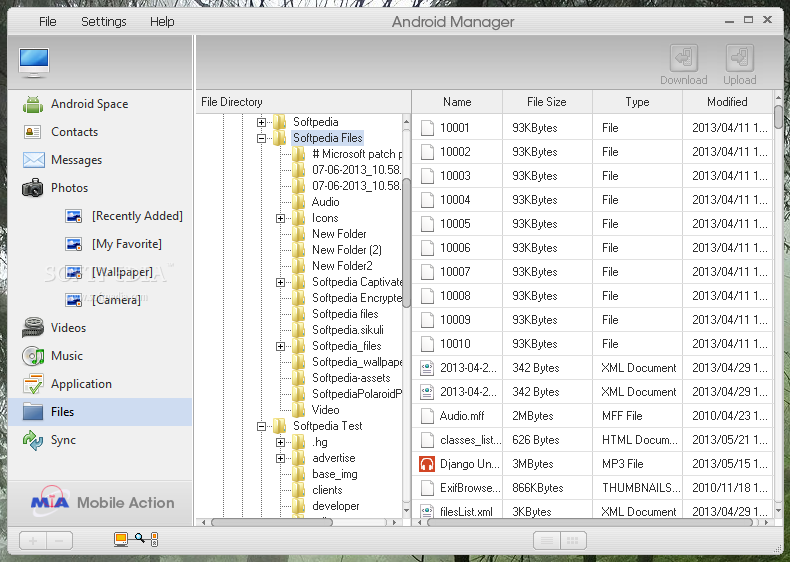This screenshot has height=562, width=790.
Task: Select the [Camera] photo album
Action: click(x=103, y=300)
